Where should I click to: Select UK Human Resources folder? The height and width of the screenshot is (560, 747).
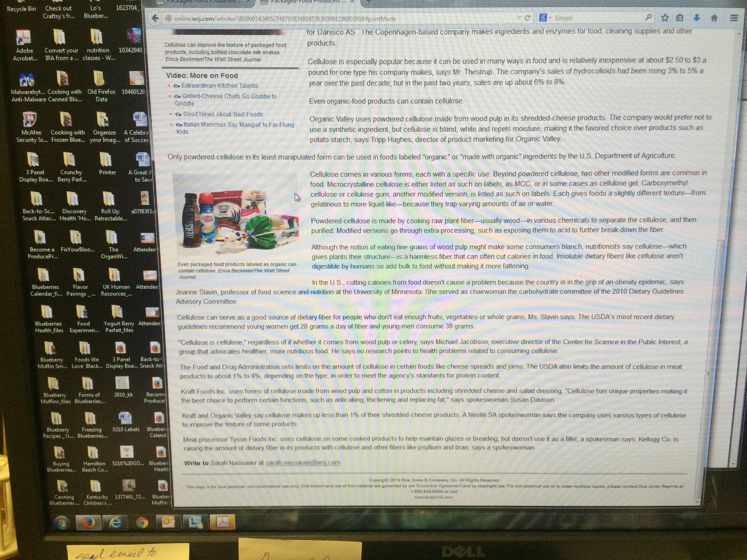coord(116,282)
